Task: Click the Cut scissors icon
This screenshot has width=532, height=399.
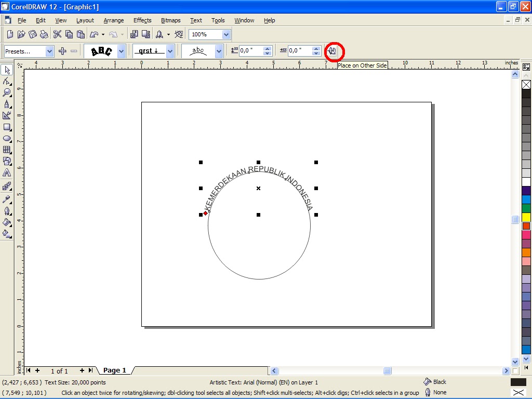Action: coord(57,34)
